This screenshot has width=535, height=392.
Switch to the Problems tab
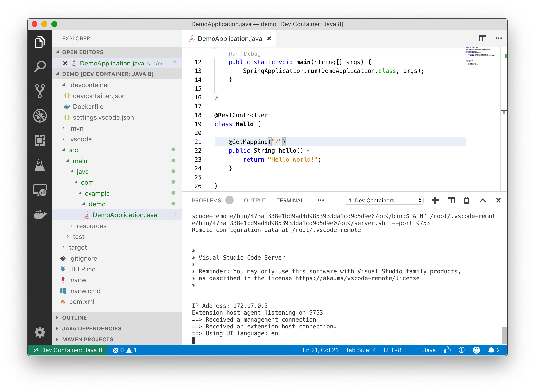point(206,200)
